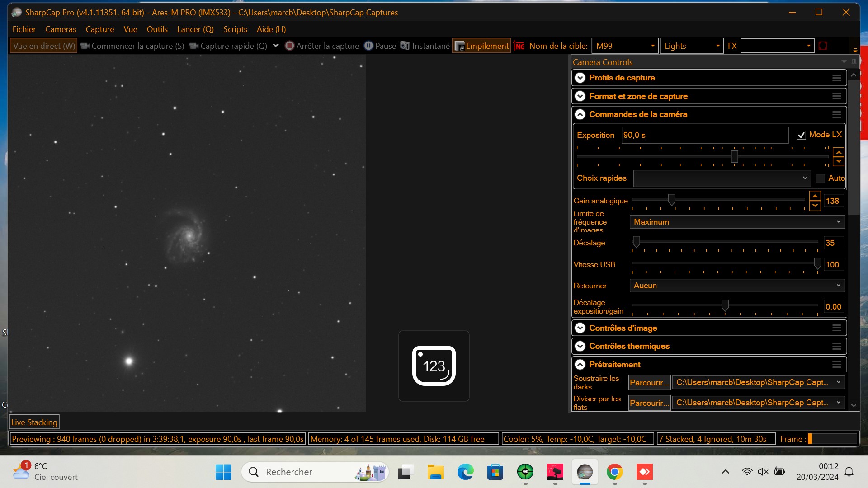Open the Scripts menu
Viewport: 868px width, 488px height.
click(235, 29)
